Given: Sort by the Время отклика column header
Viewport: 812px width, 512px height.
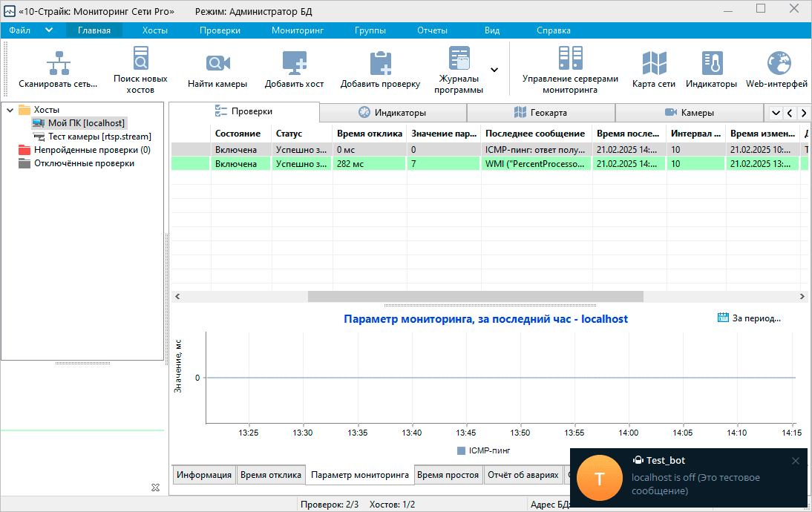Looking at the screenshot, I should pyautogui.click(x=370, y=134).
